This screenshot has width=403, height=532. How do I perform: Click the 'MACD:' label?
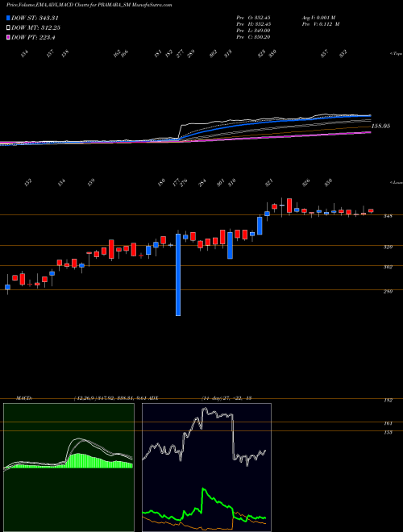click(24, 398)
